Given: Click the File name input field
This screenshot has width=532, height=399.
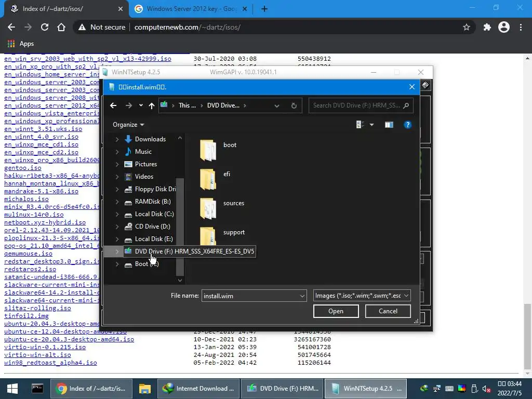Looking at the screenshot, I should (250, 296).
